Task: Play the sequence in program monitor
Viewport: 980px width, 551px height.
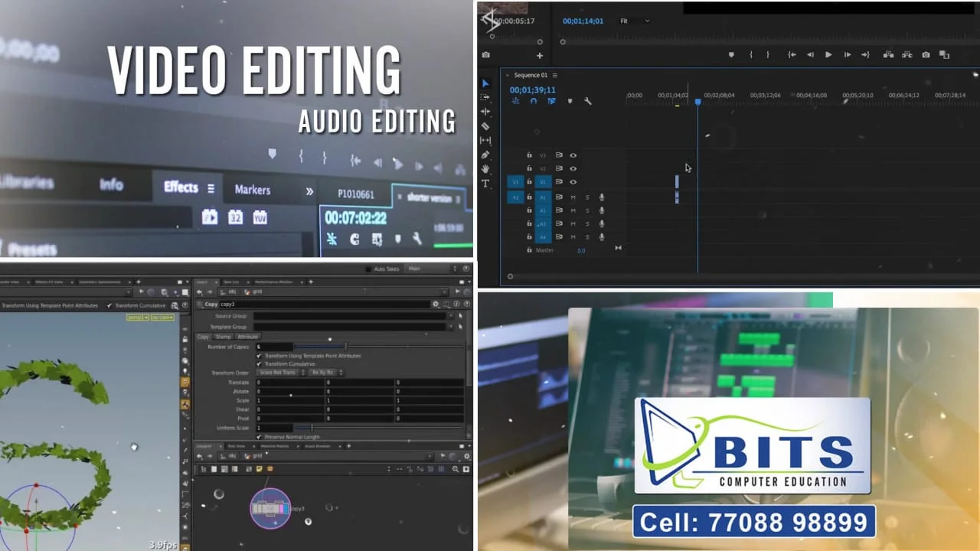Action: [x=828, y=54]
